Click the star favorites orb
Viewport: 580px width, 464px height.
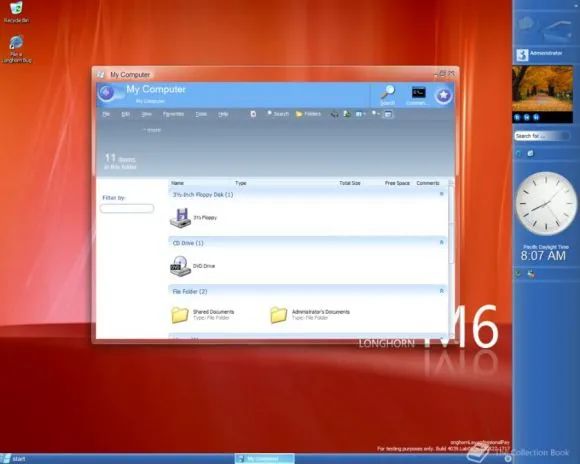coord(443,95)
